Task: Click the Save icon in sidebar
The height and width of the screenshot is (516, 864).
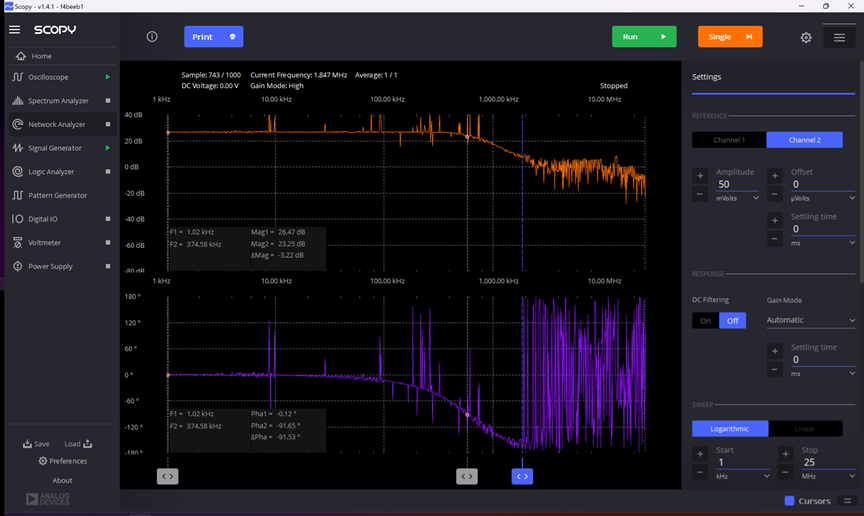Action: 27,444
